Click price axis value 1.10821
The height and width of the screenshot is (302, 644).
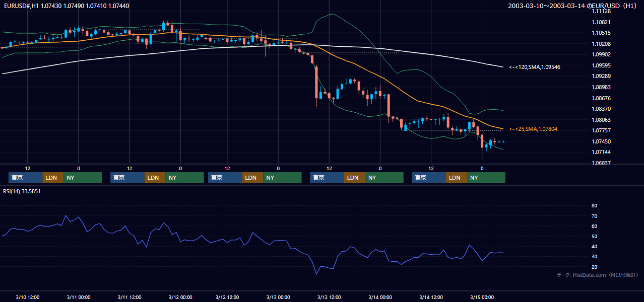[601, 22]
